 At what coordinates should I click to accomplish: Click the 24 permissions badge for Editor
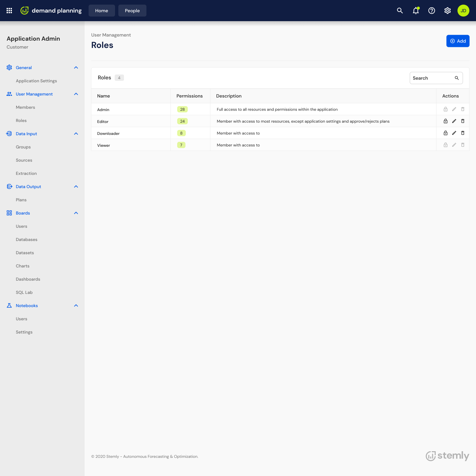[182, 121]
